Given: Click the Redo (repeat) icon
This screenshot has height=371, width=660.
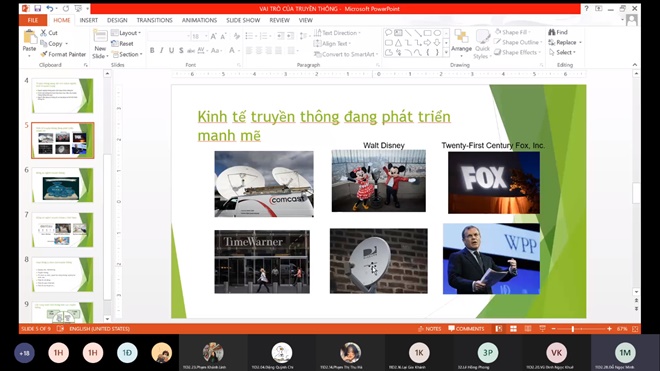Looking at the screenshot, I should click(x=66, y=8).
